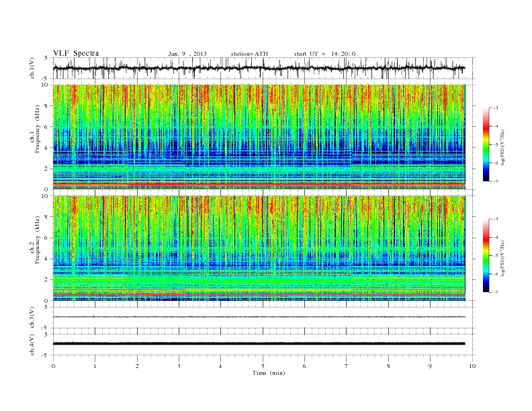Click the log(PSD) label of ch.1 color bar
Screen dimensions: 532x411
503,146
